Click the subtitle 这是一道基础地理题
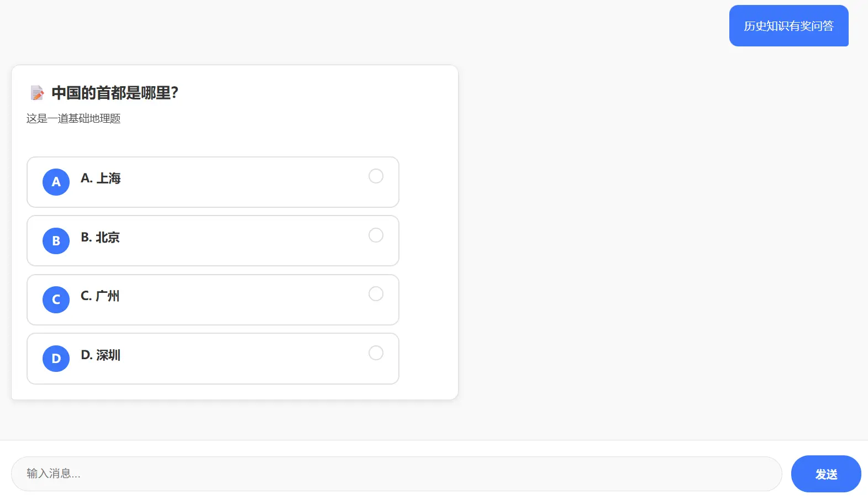Screen dimensions: 868x499 click(x=73, y=119)
